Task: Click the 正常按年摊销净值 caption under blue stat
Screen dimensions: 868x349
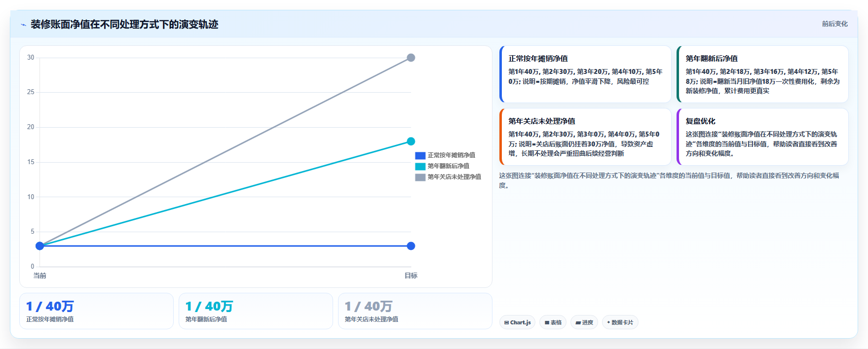Action: tap(50, 319)
